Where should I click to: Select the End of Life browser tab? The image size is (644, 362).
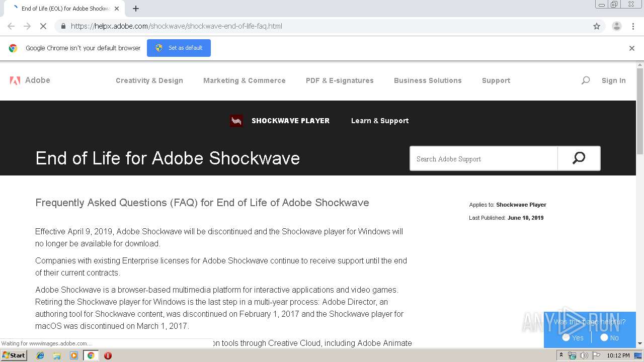[x=63, y=9]
